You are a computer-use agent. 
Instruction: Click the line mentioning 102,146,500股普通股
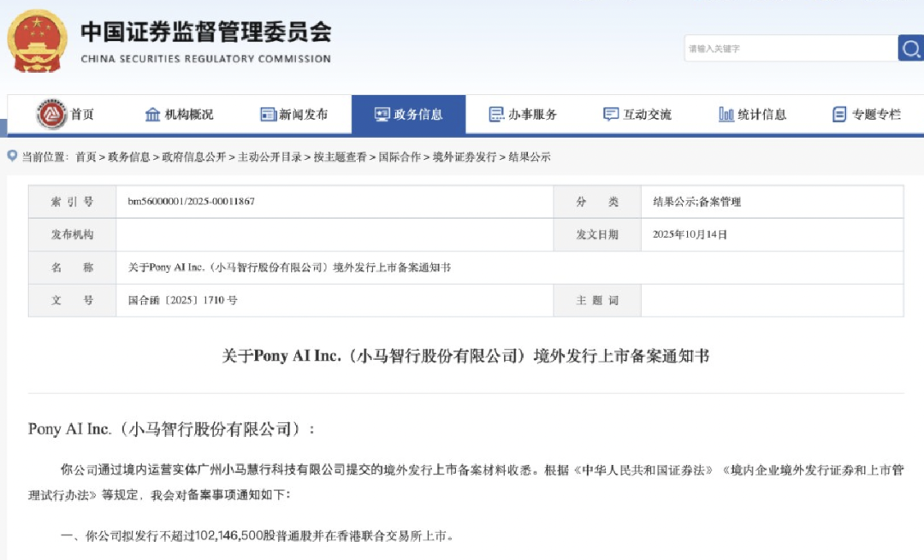258,536
